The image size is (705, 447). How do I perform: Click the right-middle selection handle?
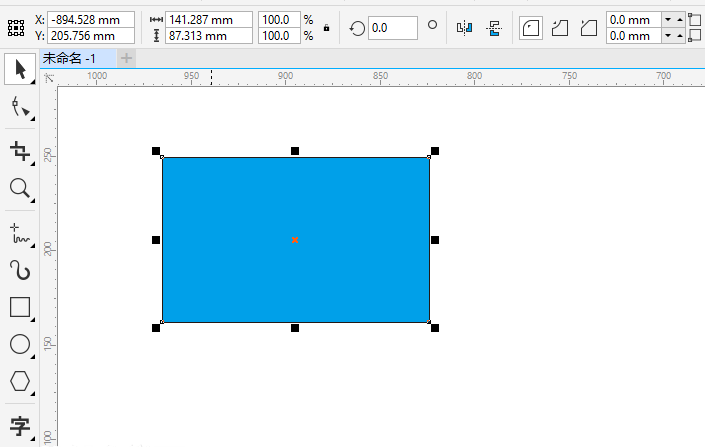[x=435, y=240]
